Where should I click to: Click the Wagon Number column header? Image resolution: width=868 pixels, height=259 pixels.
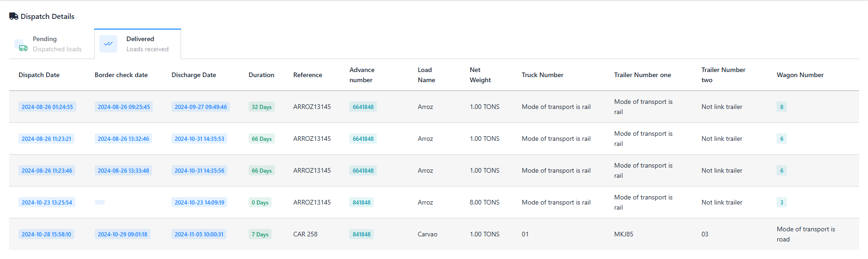point(800,75)
